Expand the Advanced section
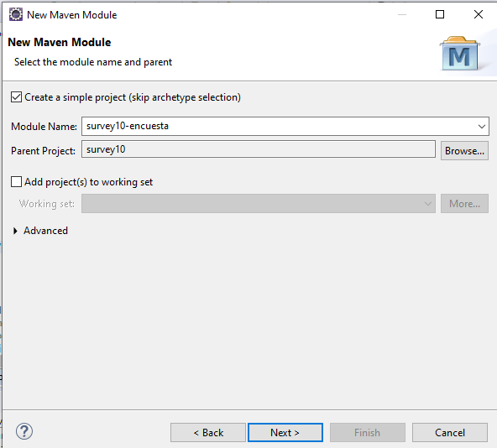This screenshot has width=497, height=448. pos(15,231)
